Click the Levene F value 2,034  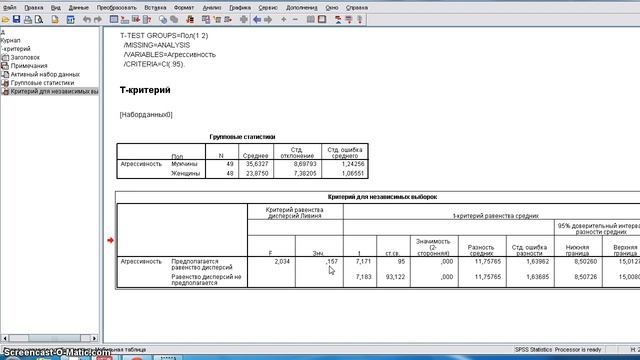[x=282, y=261]
